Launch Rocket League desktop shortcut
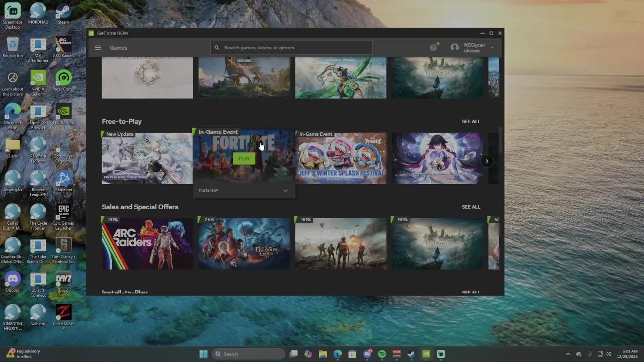The height and width of the screenshot is (362, 644). (x=38, y=184)
